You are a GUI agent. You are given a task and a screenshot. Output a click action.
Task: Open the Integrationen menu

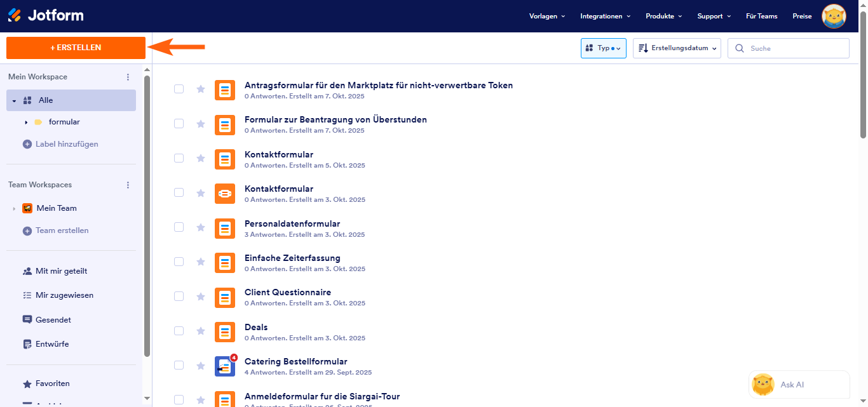(605, 16)
